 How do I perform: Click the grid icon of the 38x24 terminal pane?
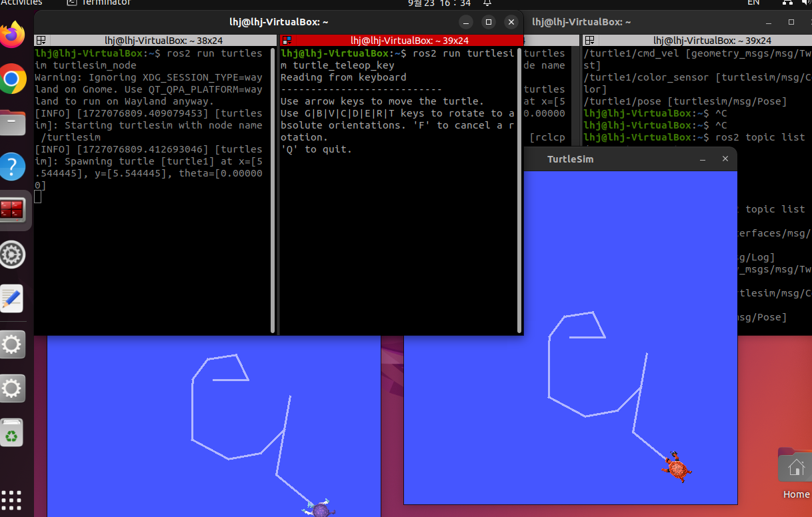pyautogui.click(x=41, y=41)
